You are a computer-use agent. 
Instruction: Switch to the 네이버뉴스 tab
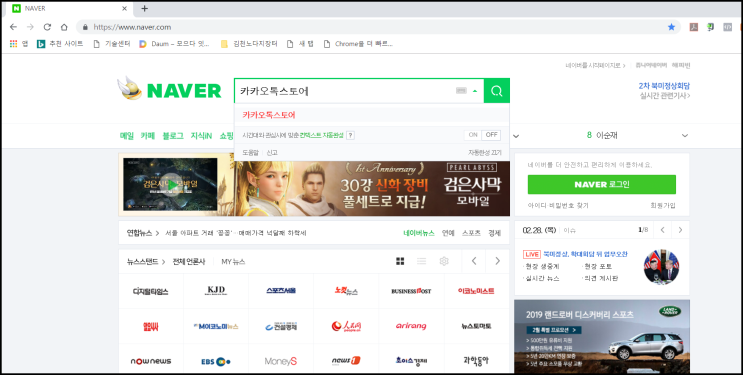(419, 233)
